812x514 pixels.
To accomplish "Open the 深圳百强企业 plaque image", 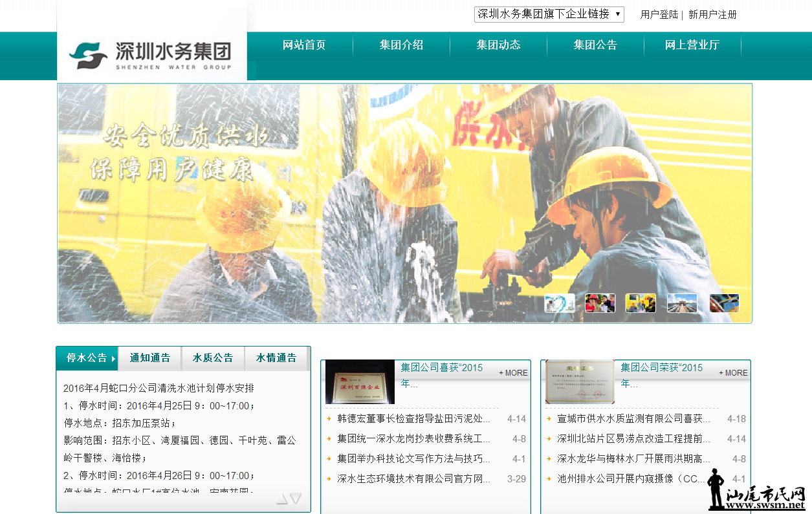I will point(360,381).
